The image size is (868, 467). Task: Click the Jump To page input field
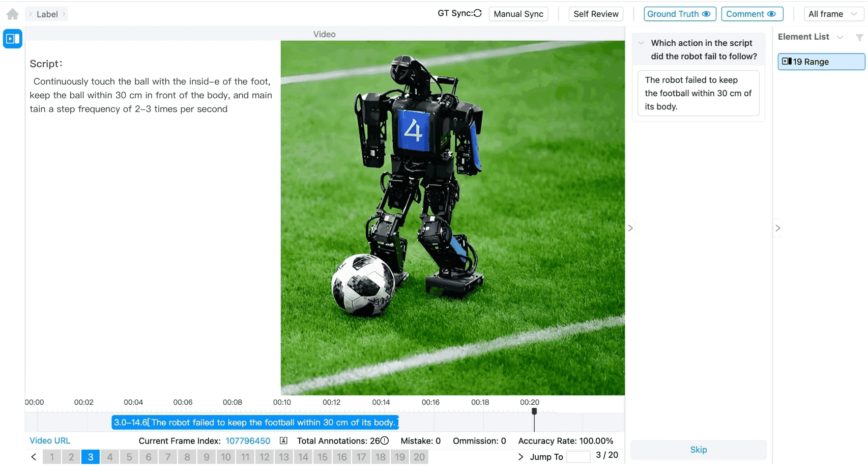tap(578, 457)
